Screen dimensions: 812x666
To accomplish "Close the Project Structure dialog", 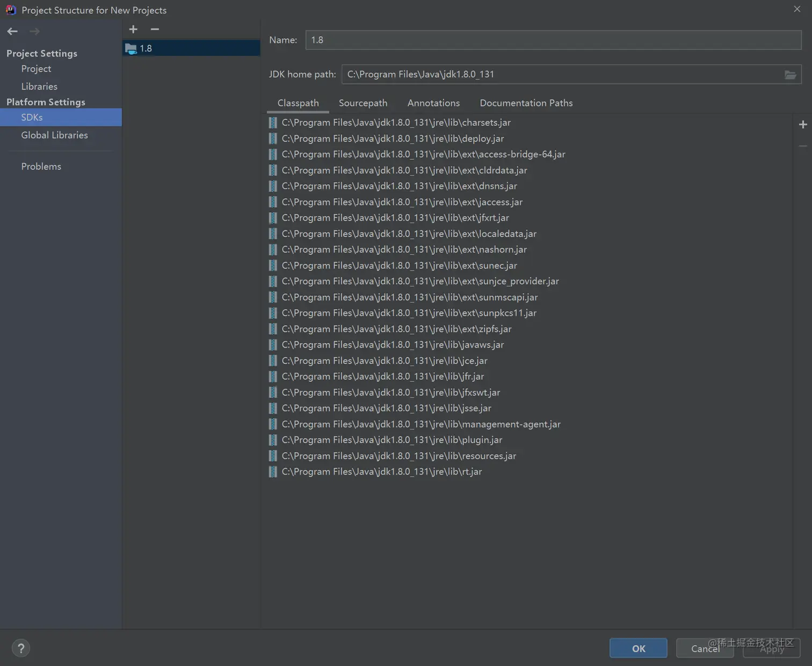I will [x=797, y=9].
